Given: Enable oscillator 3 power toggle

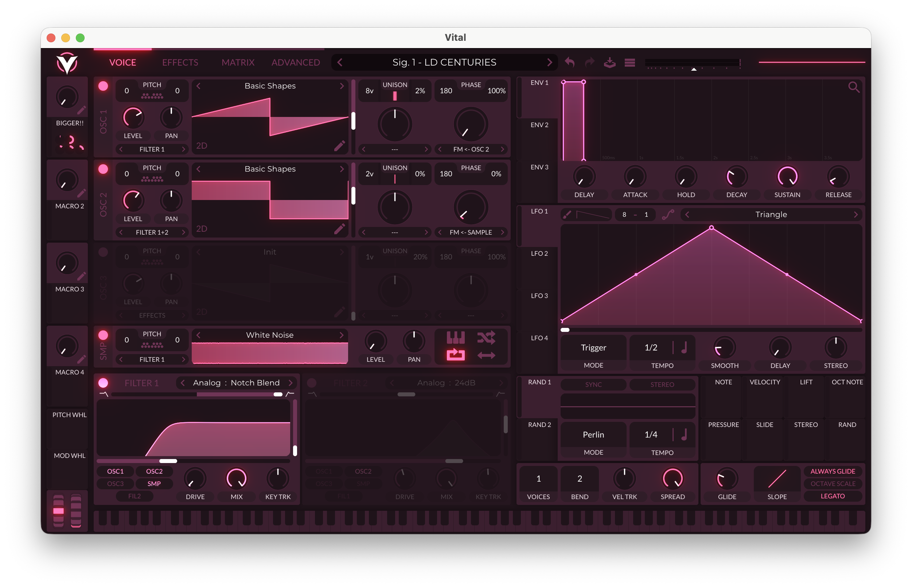Looking at the screenshot, I should 103,252.
